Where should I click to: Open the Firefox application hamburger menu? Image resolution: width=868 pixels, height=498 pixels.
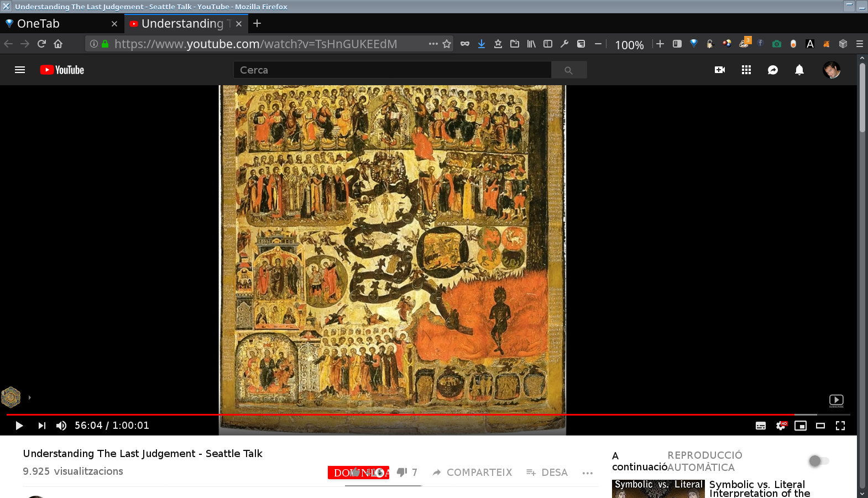click(x=860, y=44)
